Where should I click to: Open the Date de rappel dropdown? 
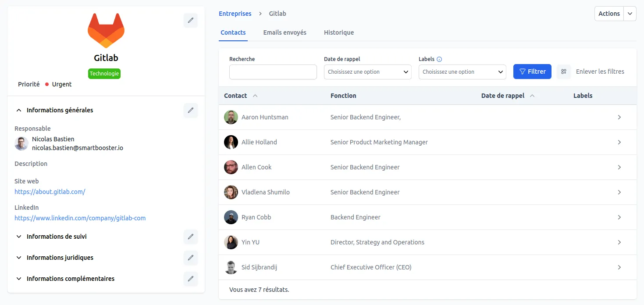pyautogui.click(x=367, y=72)
